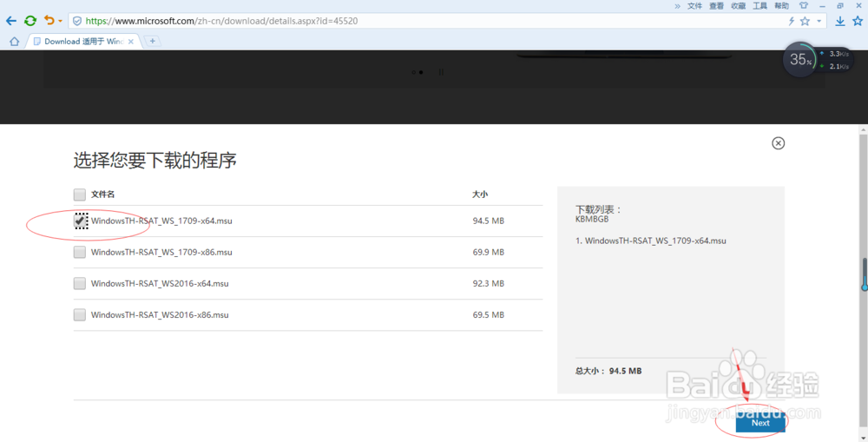868x442 pixels.
Task: Open the 文件 menu
Action: coord(694,6)
